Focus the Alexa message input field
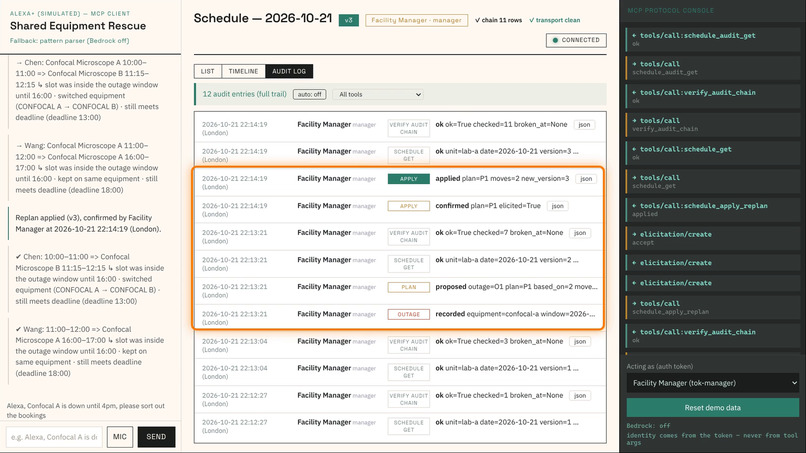Screen dimensions: 806x453 tap(54, 437)
